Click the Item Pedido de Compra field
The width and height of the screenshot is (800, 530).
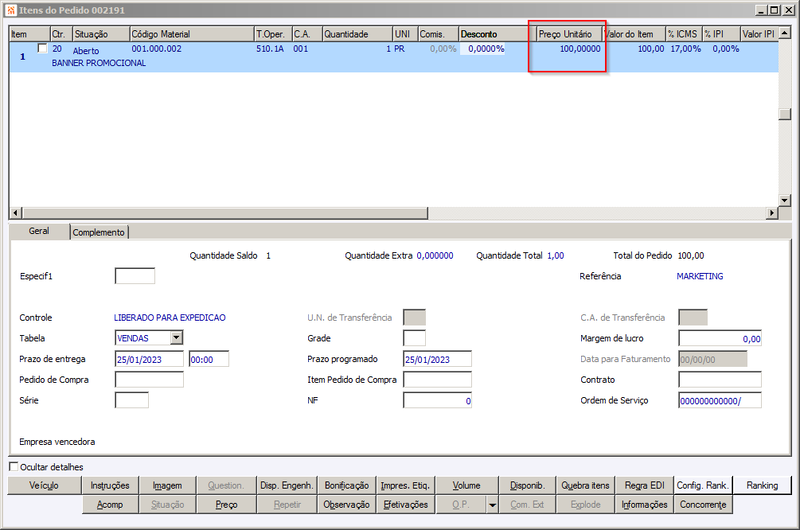tap(437, 380)
